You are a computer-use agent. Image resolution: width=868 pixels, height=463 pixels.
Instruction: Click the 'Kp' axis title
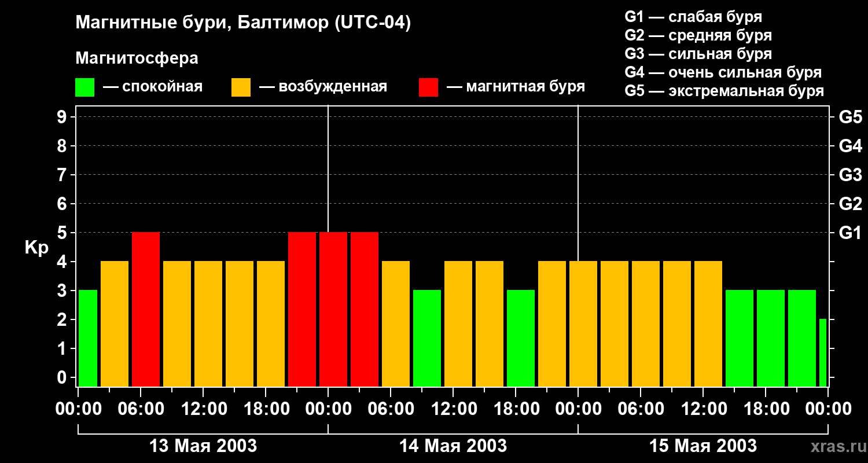(x=36, y=247)
